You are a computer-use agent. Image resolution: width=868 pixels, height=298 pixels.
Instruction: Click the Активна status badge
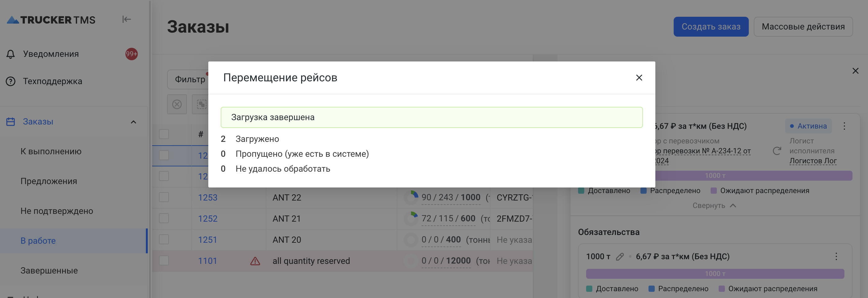(808, 126)
